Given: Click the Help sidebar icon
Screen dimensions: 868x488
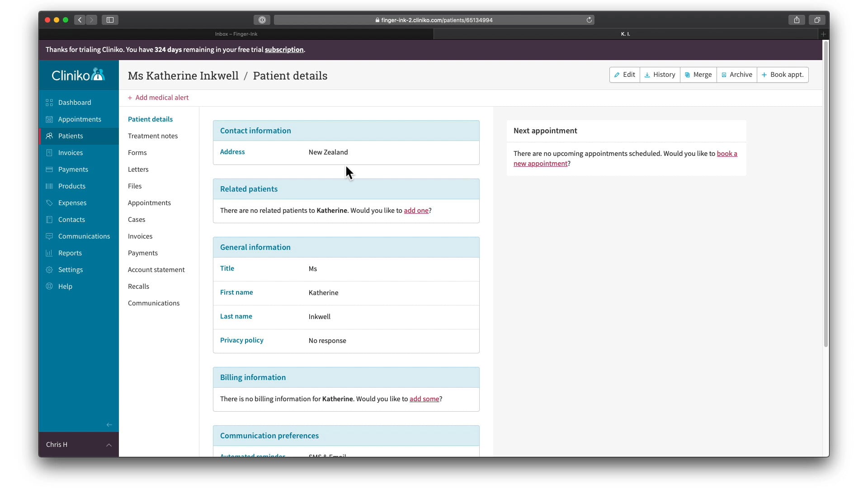Looking at the screenshot, I should (49, 286).
